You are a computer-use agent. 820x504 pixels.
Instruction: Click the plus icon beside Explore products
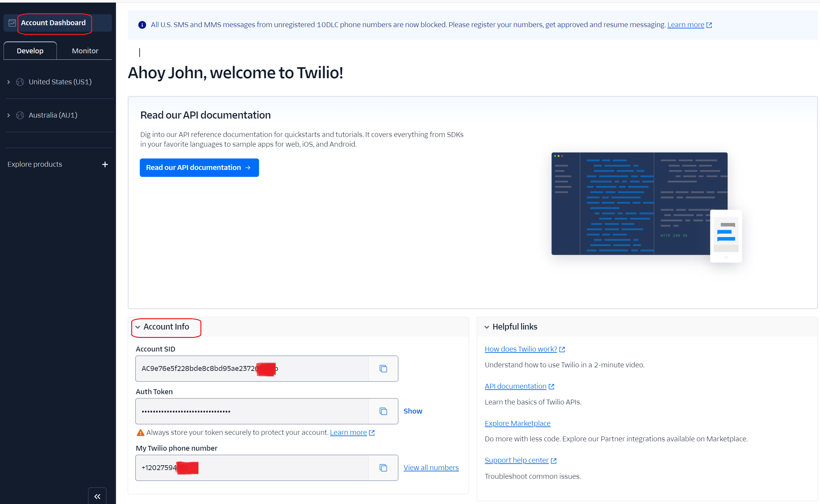[105, 164]
